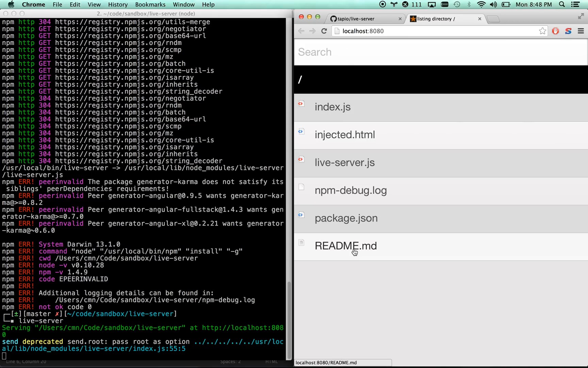Open the Window menu in Chrome

tap(183, 4)
